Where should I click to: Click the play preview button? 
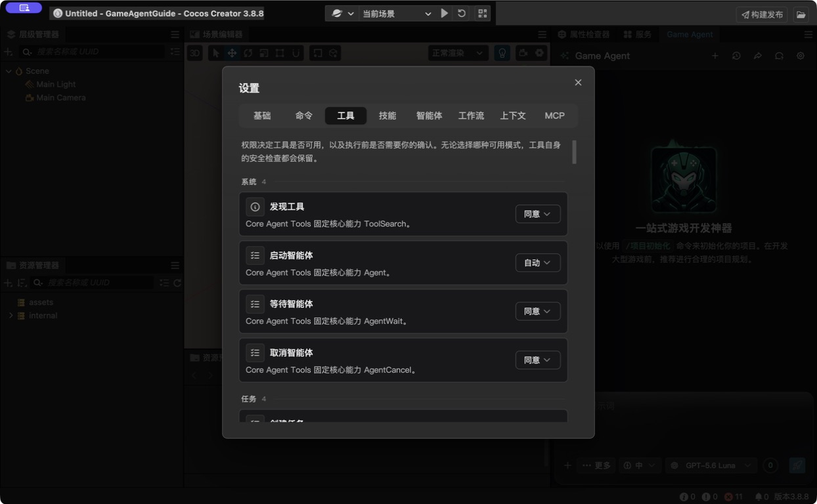445,13
